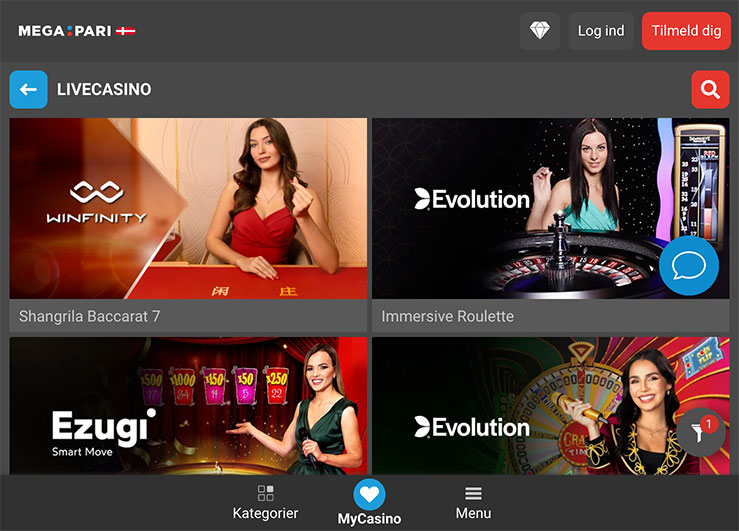Click the Megapari logo
Image resolution: width=739 pixels, height=531 pixels.
[65, 31]
